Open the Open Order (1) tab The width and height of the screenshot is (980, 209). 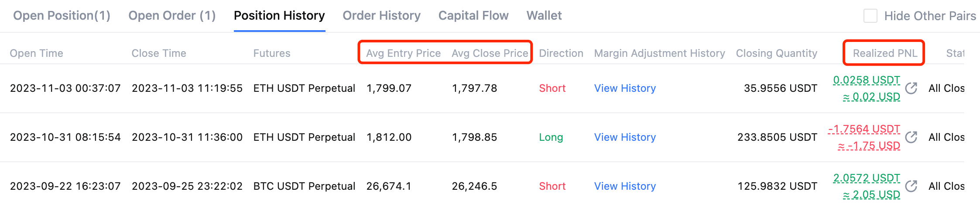tap(172, 16)
